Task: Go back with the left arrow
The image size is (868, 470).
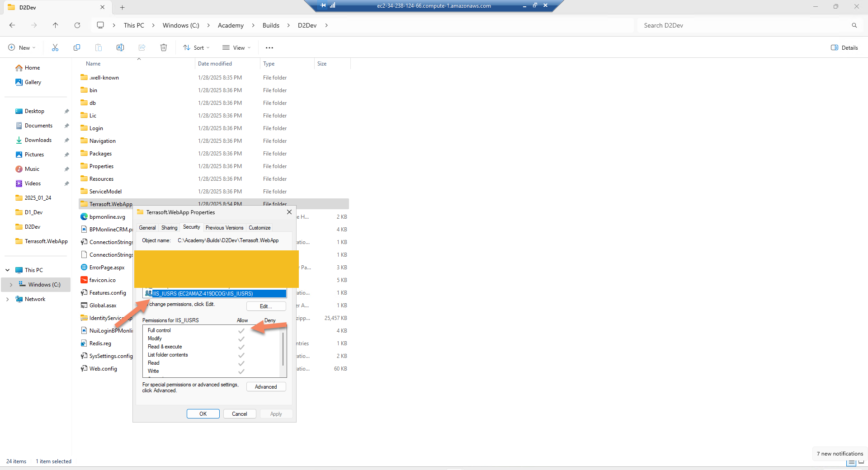Action: click(12, 25)
